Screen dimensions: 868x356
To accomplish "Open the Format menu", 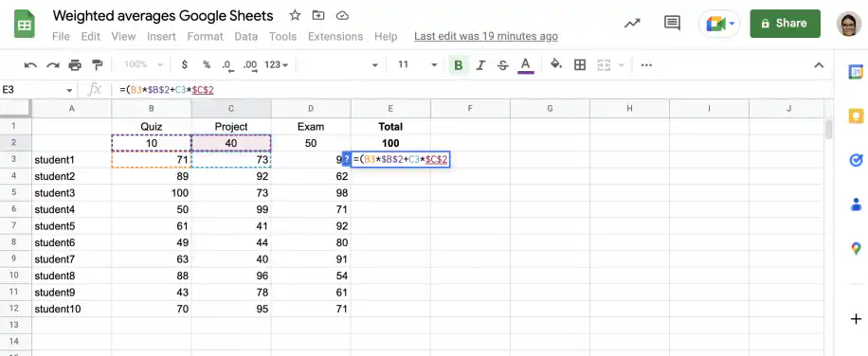I will pos(205,37).
